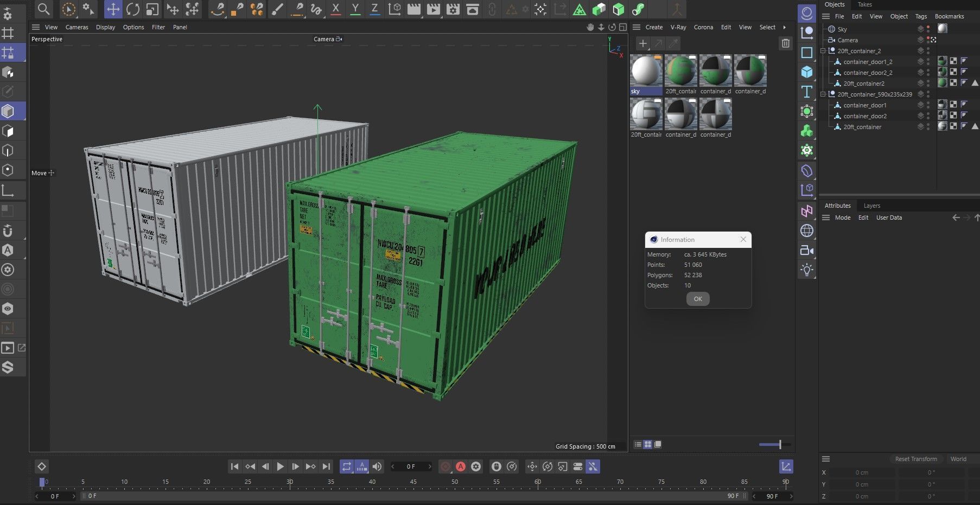Activate the Camera view target tag
This screenshot has width=980, height=505.
[934, 40]
